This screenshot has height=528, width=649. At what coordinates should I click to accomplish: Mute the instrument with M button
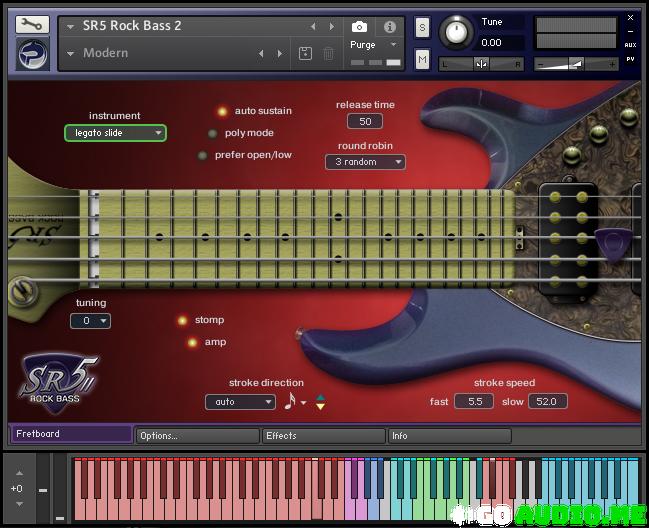pos(422,60)
